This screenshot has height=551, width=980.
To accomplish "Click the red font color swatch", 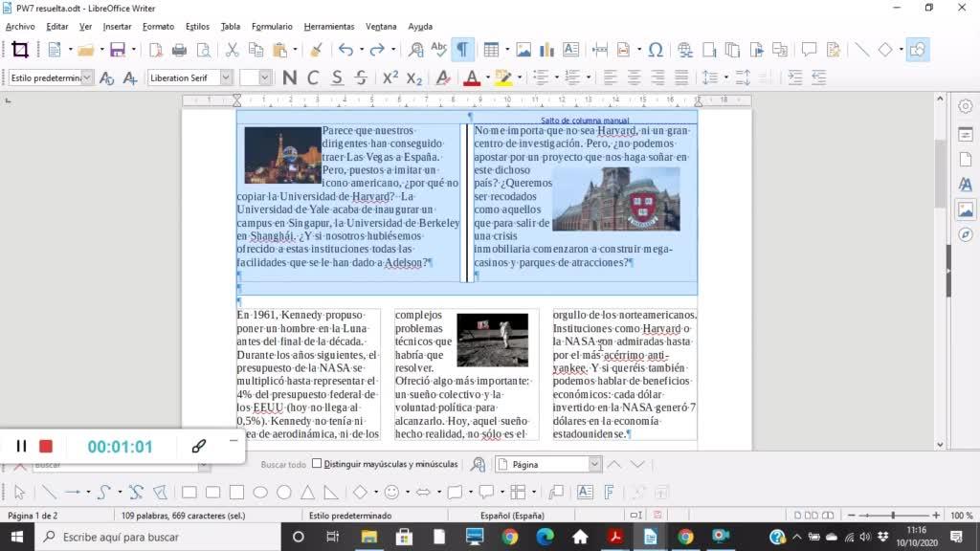I will point(471,77).
